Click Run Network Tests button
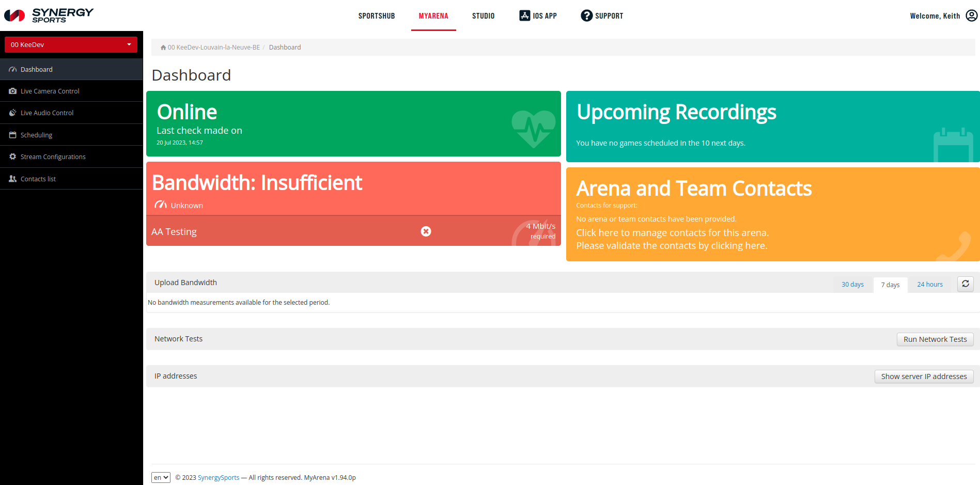Screen dimensions: 980x485 coord(935,339)
